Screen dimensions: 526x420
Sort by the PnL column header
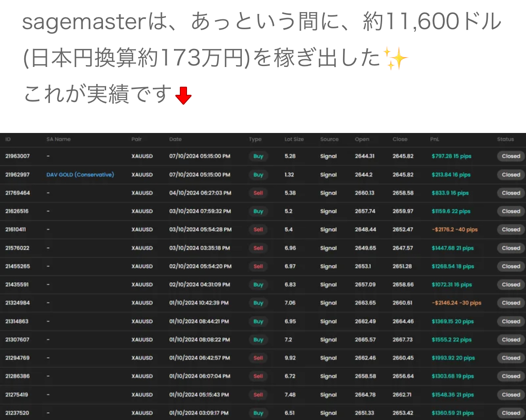[x=434, y=139]
